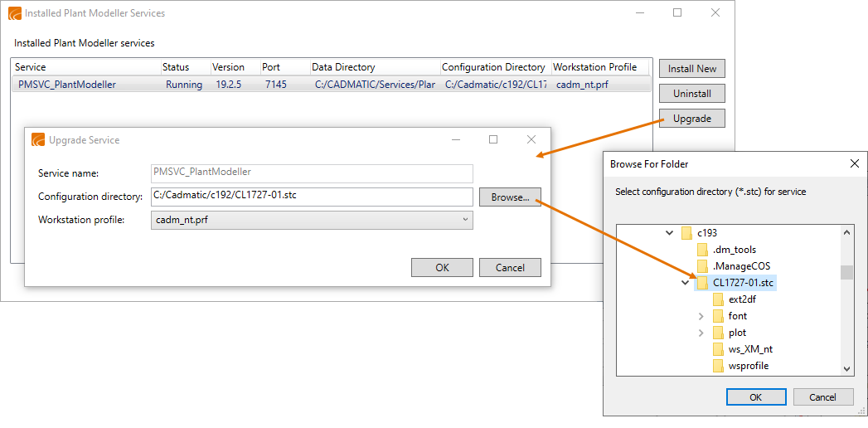Expand the plot folder

click(701, 333)
